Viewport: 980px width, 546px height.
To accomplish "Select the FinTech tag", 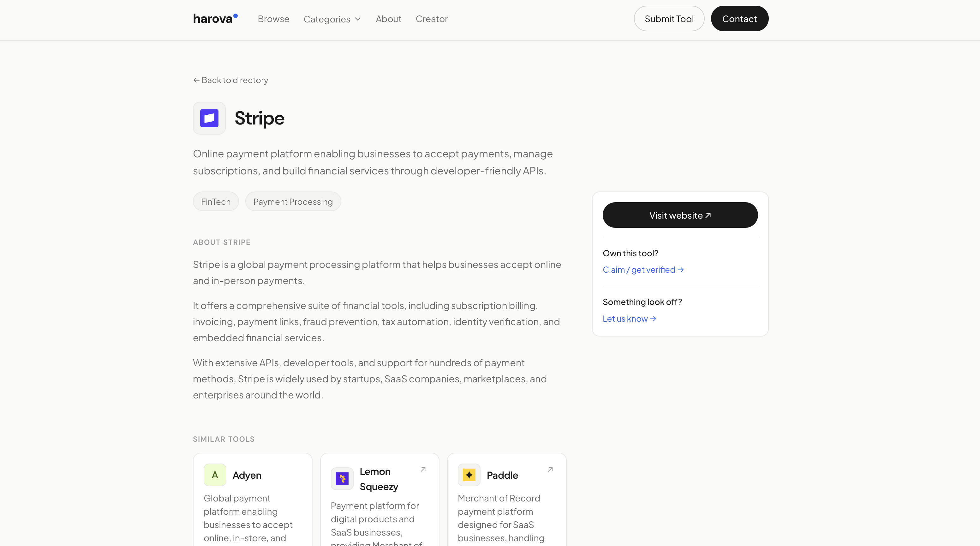I will point(216,201).
